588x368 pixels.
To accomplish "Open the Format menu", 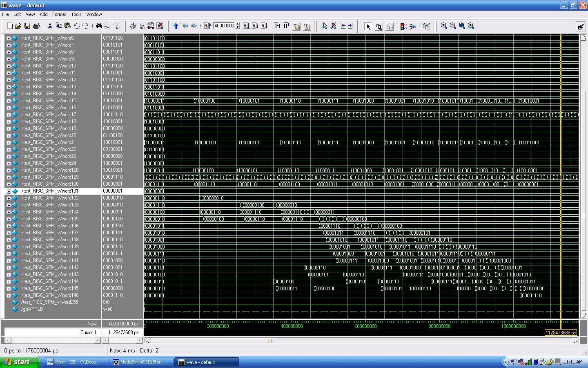I will coord(59,14).
